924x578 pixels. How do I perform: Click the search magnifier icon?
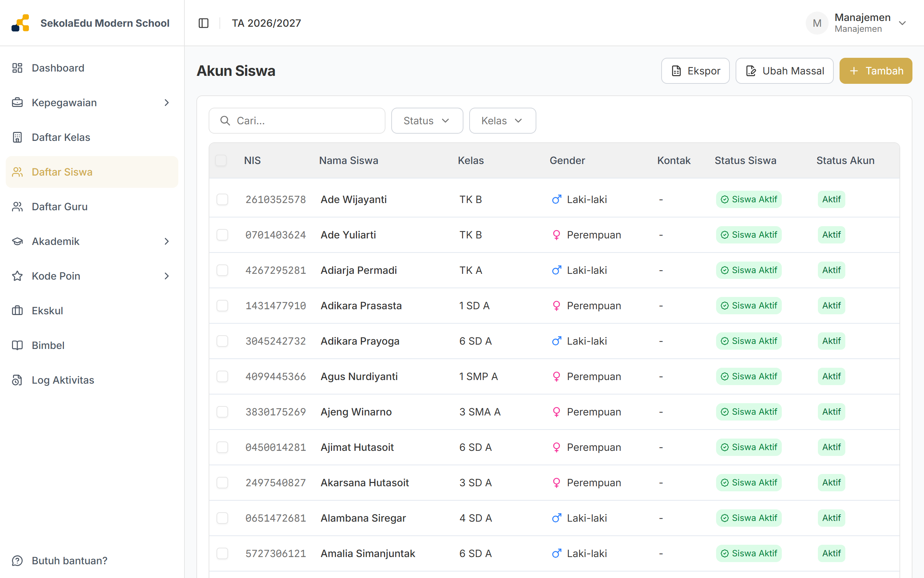225,121
